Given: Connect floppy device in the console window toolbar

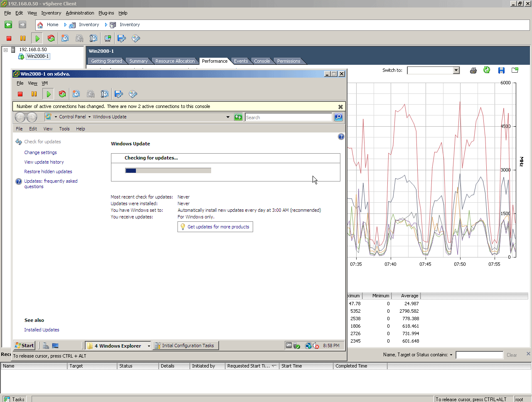Looking at the screenshot, I should [119, 94].
